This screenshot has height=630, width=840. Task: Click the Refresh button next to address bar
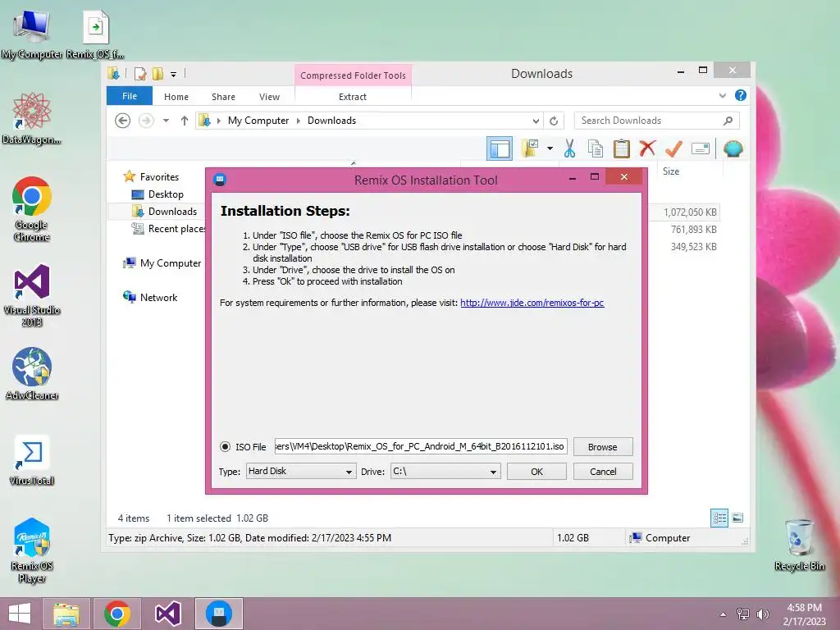click(554, 121)
